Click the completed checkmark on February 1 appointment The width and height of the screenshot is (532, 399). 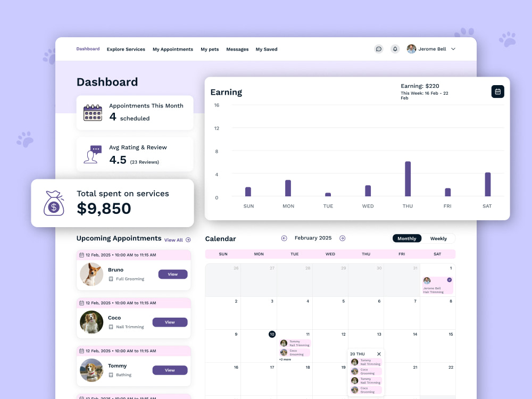pyautogui.click(x=449, y=280)
